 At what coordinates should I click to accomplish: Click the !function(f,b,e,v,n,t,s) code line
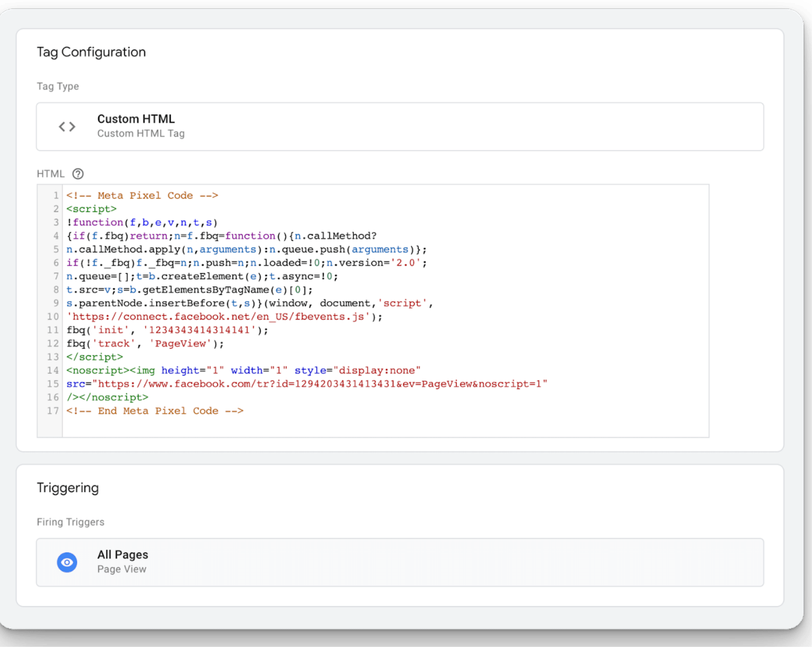click(142, 222)
